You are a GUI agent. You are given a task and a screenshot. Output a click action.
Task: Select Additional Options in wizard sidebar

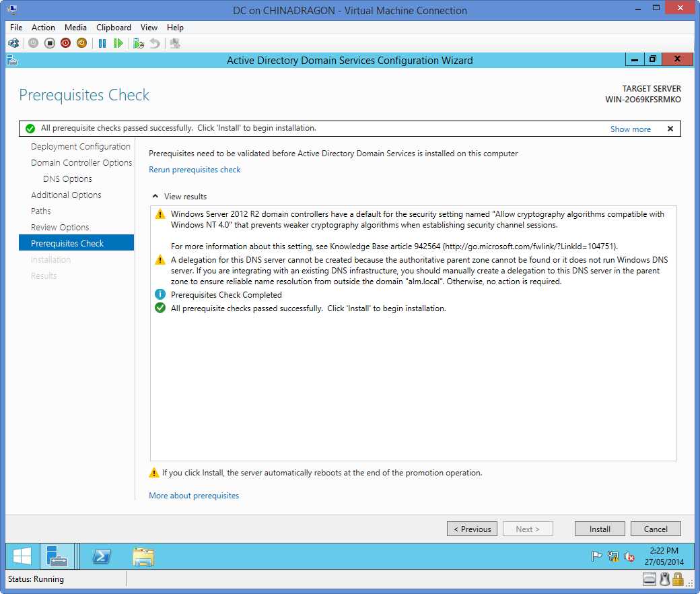pos(66,195)
